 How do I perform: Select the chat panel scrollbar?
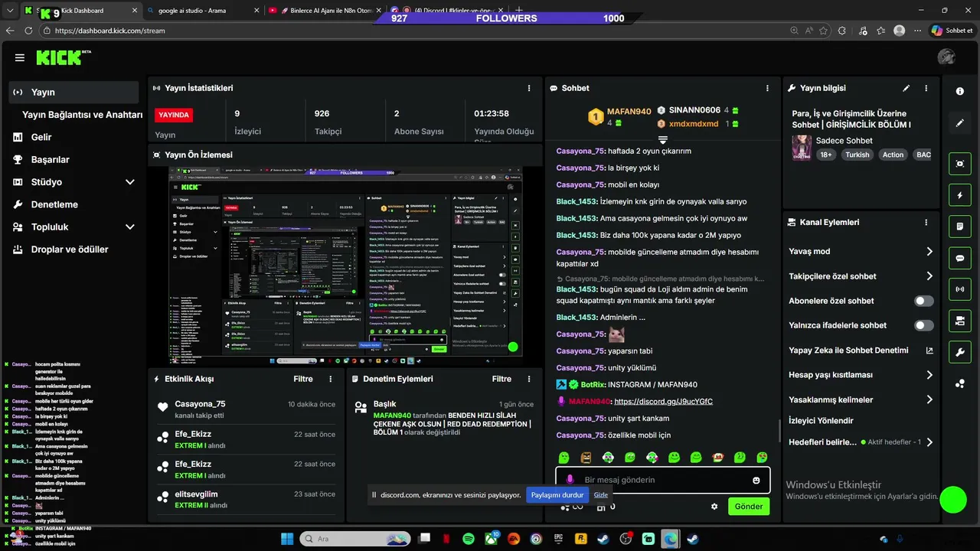click(779, 431)
